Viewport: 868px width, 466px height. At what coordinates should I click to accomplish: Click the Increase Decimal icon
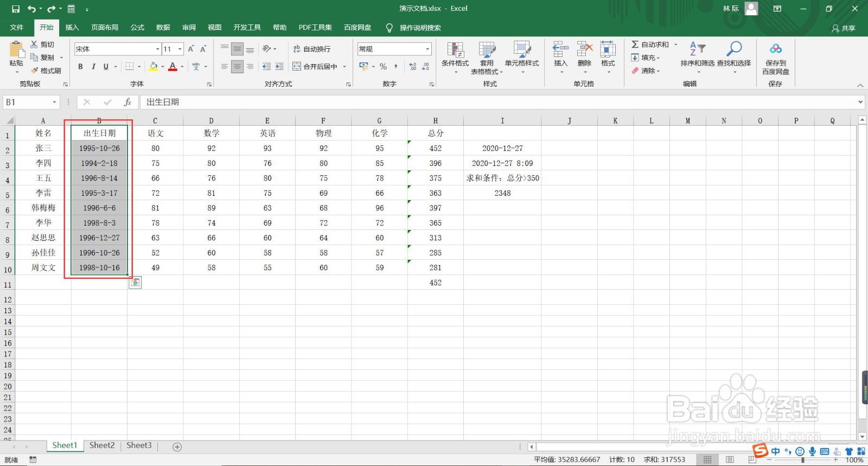point(413,66)
